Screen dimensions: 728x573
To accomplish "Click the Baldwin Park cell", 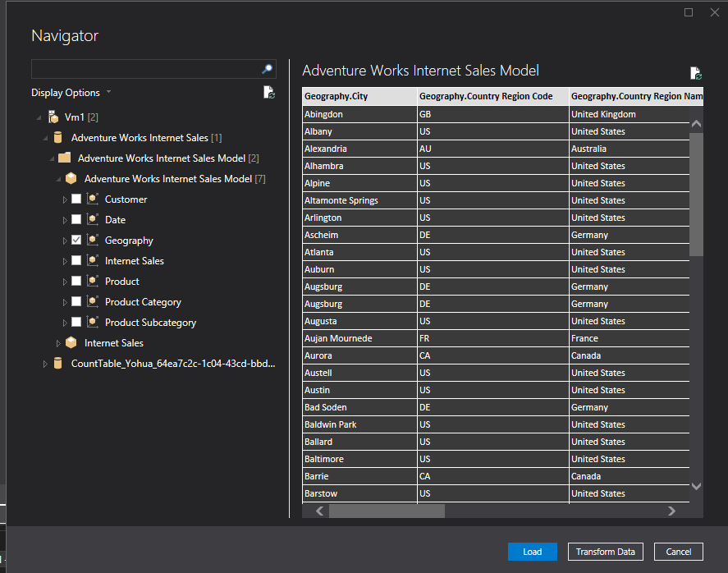I will click(359, 424).
